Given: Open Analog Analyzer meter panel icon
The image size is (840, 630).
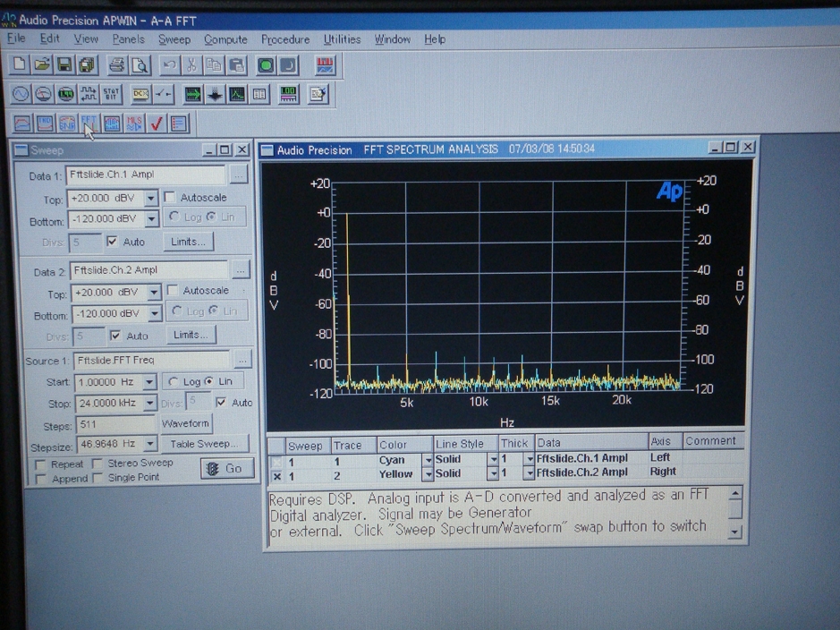Looking at the screenshot, I should coord(43,94).
